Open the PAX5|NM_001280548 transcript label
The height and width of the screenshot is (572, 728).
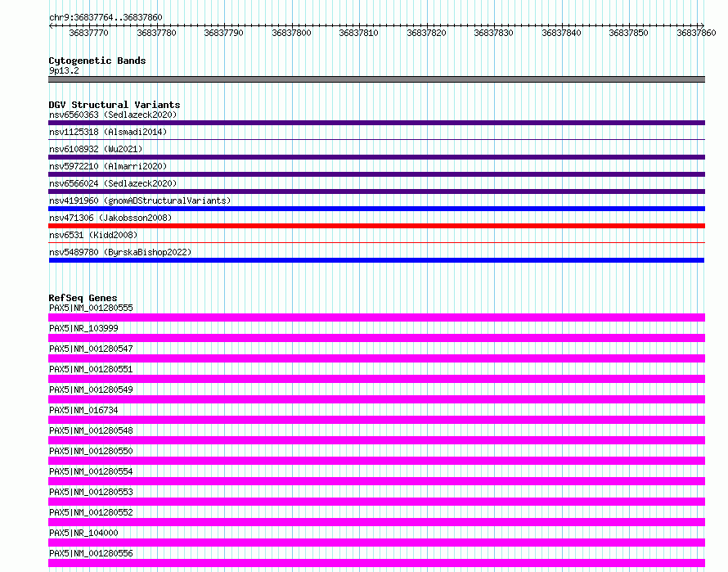click(91, 430)
